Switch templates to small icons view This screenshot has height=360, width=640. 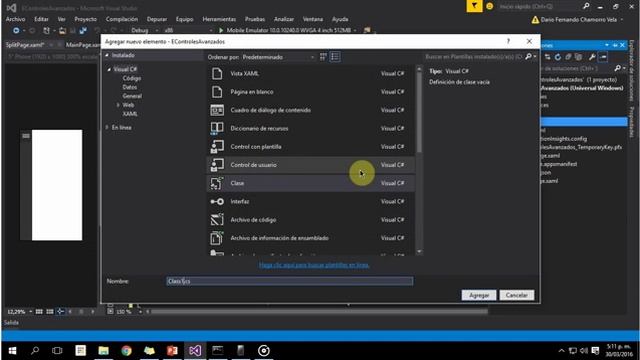point(323,57)
